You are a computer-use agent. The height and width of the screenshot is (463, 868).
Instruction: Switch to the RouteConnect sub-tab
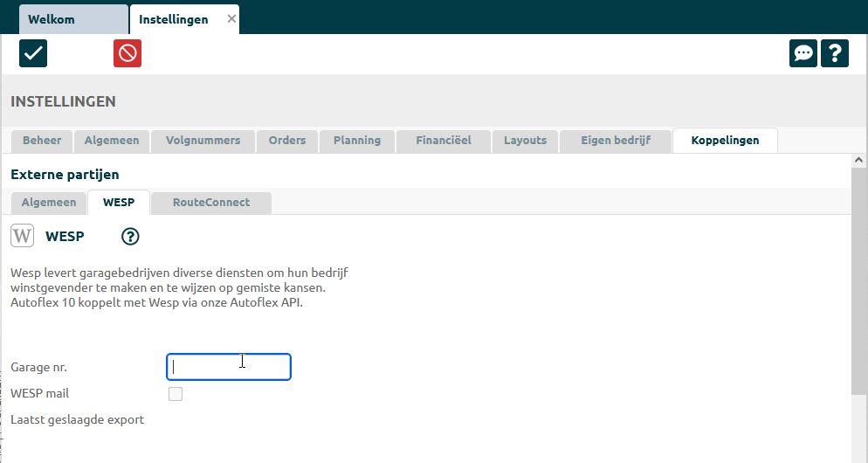[211, 203]
